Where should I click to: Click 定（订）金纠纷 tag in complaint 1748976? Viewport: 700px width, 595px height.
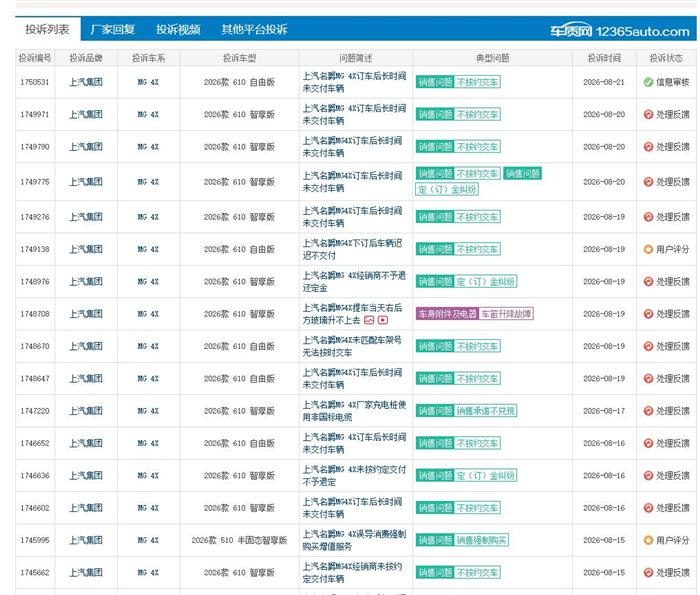point(486,282)
